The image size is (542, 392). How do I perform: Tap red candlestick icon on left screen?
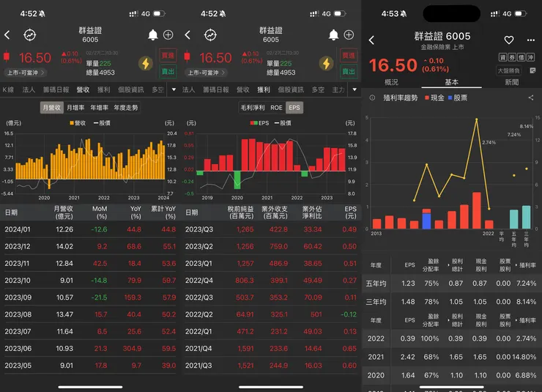6,56
